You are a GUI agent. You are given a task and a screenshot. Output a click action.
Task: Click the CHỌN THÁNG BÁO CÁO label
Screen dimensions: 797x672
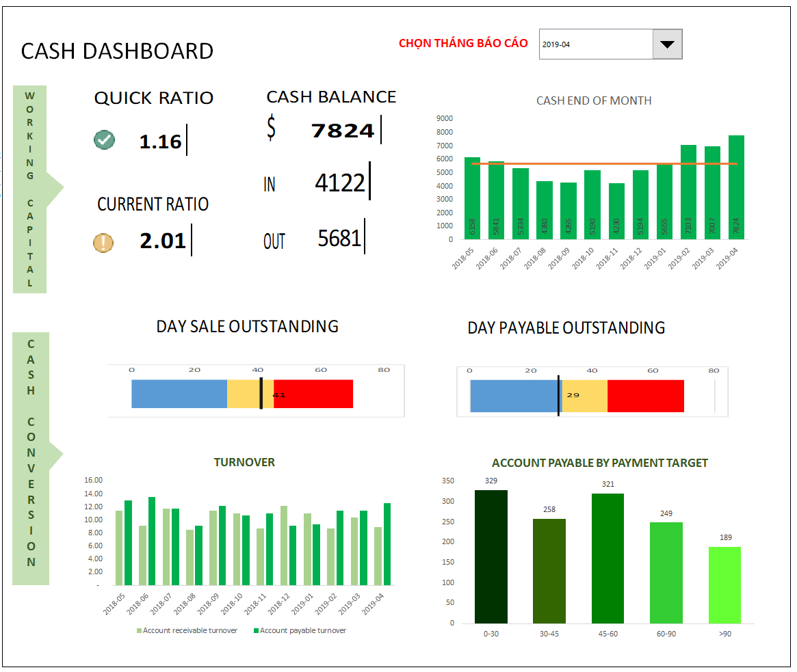click(463, 43)
